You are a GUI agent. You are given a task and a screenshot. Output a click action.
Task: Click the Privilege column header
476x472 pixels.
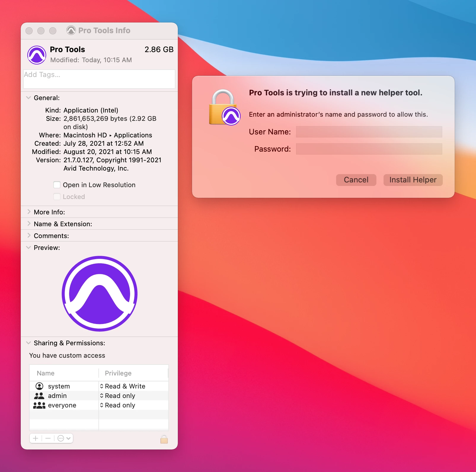coord(118,373)
